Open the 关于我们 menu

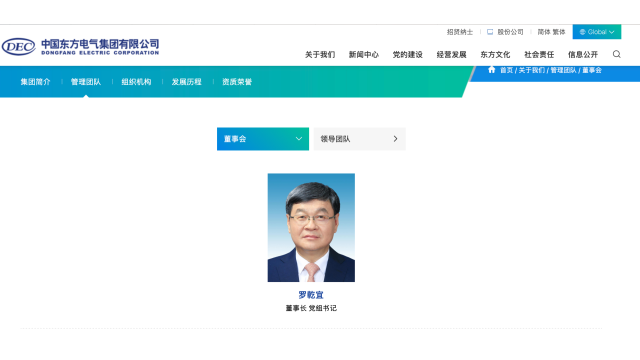(320, 55)
